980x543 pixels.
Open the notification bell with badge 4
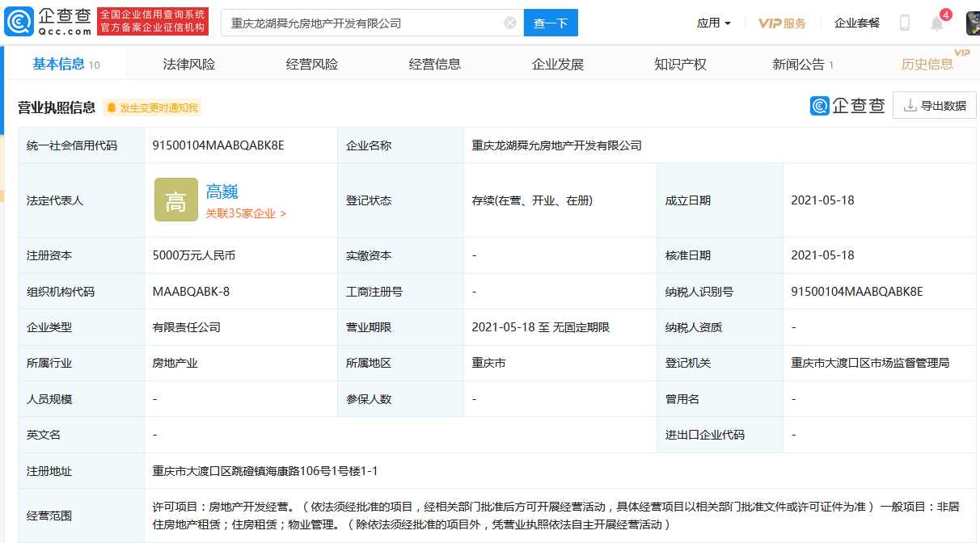(x=938, y=22)
